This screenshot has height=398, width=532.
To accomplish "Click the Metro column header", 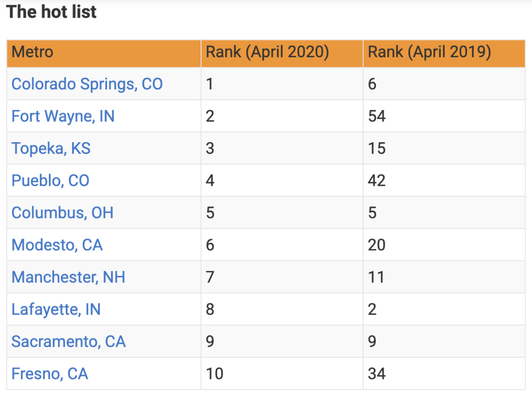I will 33,52.
